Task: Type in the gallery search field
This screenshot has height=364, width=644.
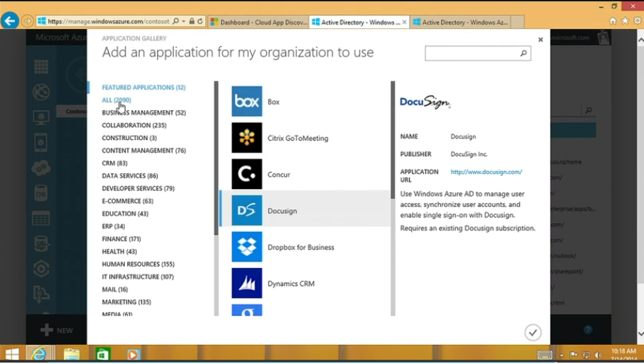Action: 471,53
